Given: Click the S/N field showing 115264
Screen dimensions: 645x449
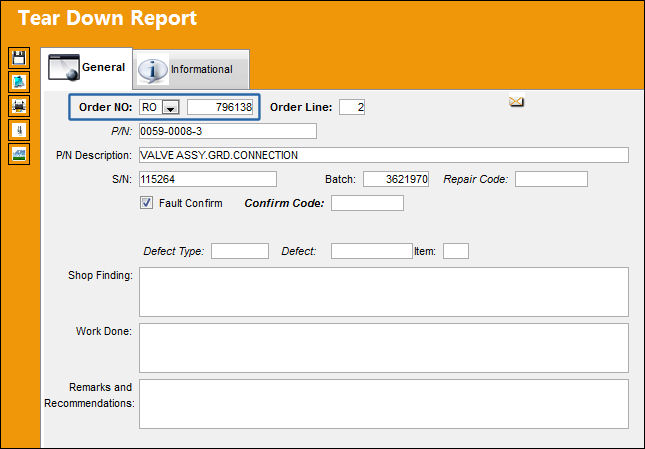Looking at the screenshot, I should click(x=208, y=179).
